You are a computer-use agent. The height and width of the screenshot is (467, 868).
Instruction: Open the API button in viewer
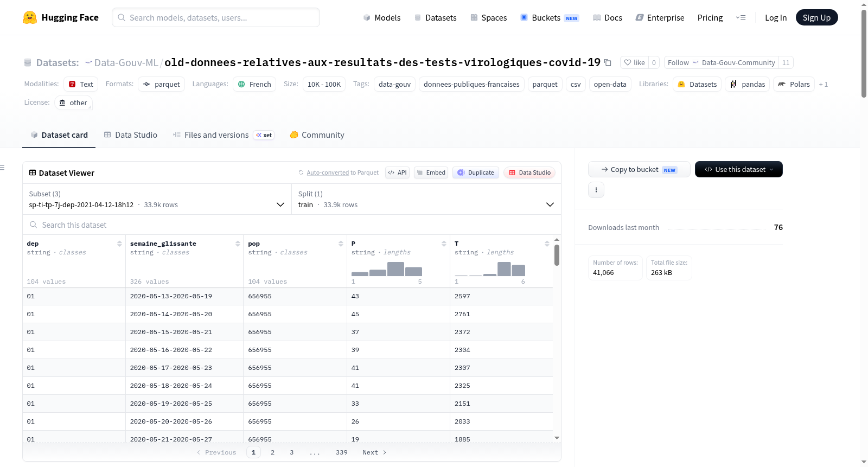397,172
